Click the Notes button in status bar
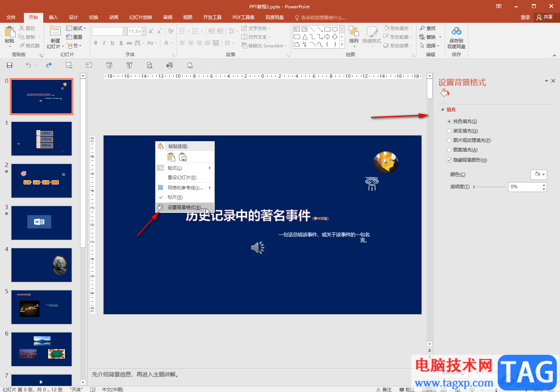The image size is (560, 392). (384, 389)
